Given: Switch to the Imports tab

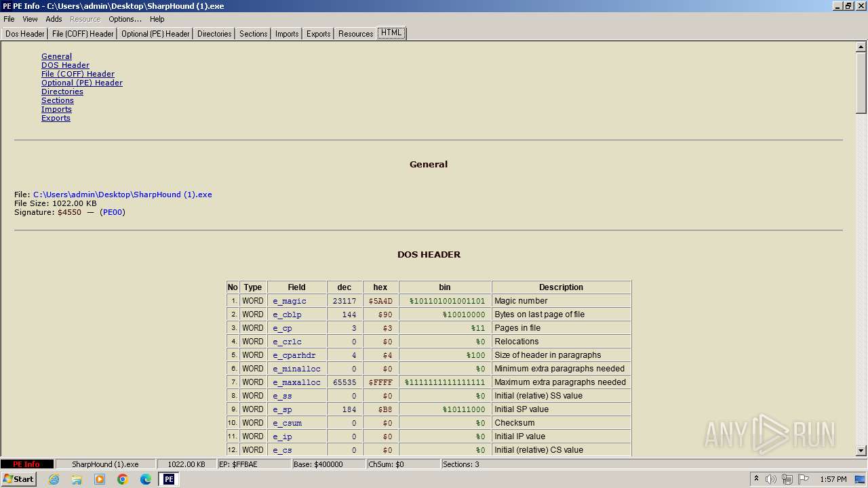Looking at the screenshot, I should 287,34.
